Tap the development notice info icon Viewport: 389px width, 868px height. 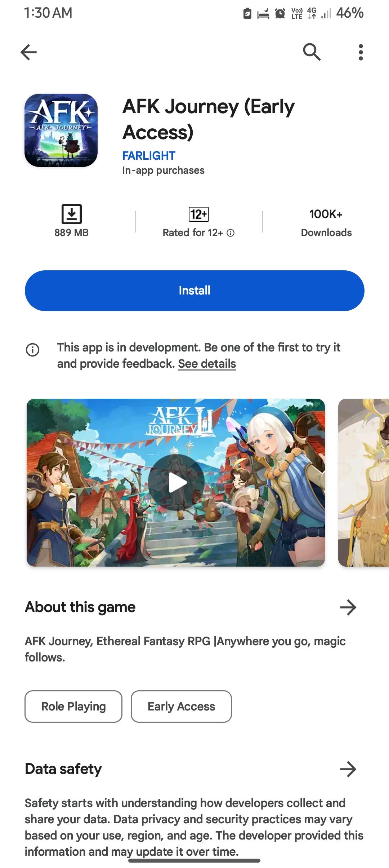pyautogui.click(x=32, y=350)
